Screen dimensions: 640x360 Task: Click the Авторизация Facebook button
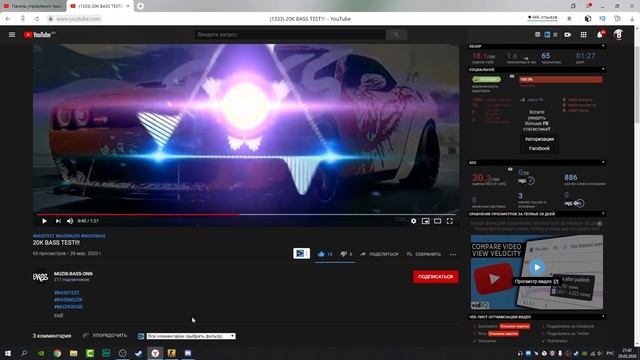[539, 144]
